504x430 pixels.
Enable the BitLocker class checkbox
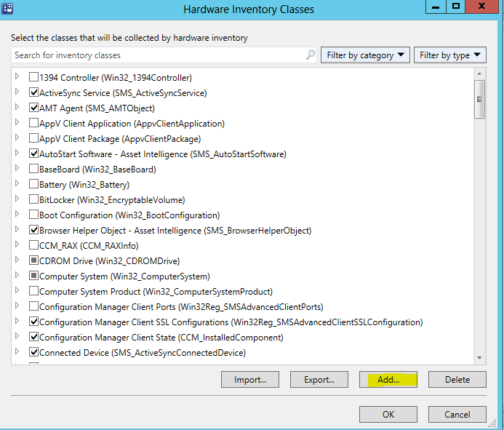33,199
